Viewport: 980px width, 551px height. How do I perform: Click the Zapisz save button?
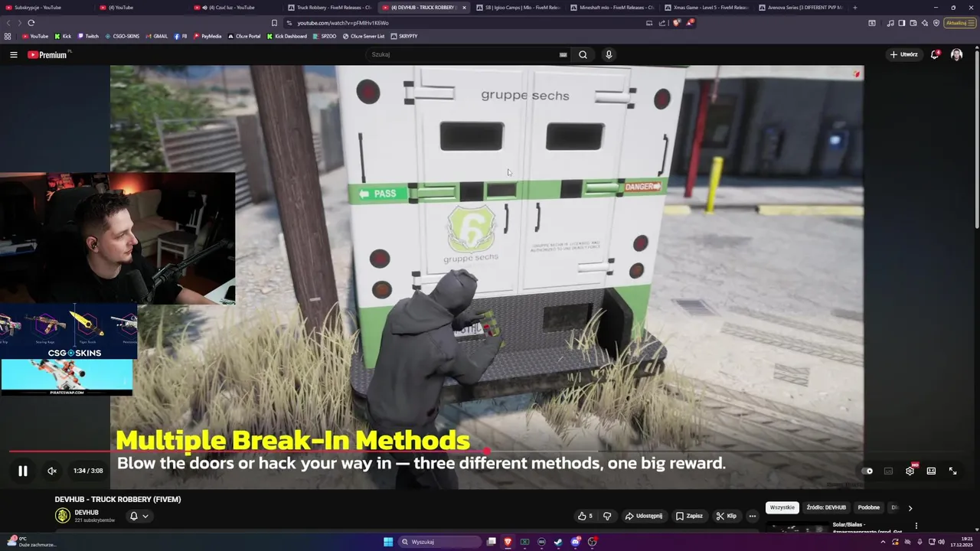click(x=689, y=516)
